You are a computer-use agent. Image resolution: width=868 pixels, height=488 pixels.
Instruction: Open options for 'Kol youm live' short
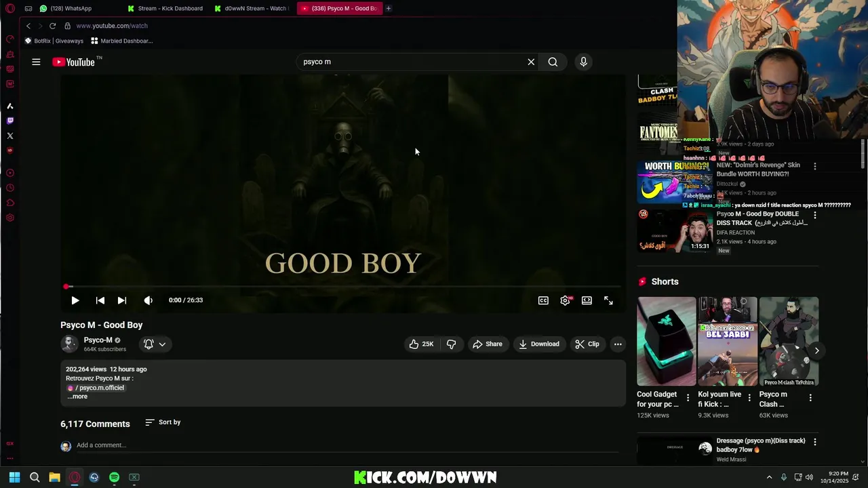[749, 398]
